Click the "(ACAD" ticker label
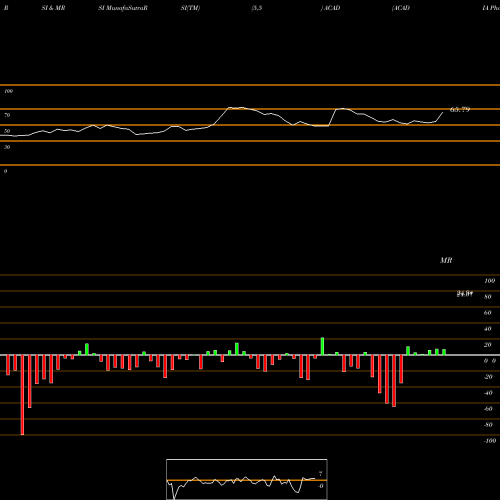This screenshot has height=500, width=500. [x=401, y=8]
